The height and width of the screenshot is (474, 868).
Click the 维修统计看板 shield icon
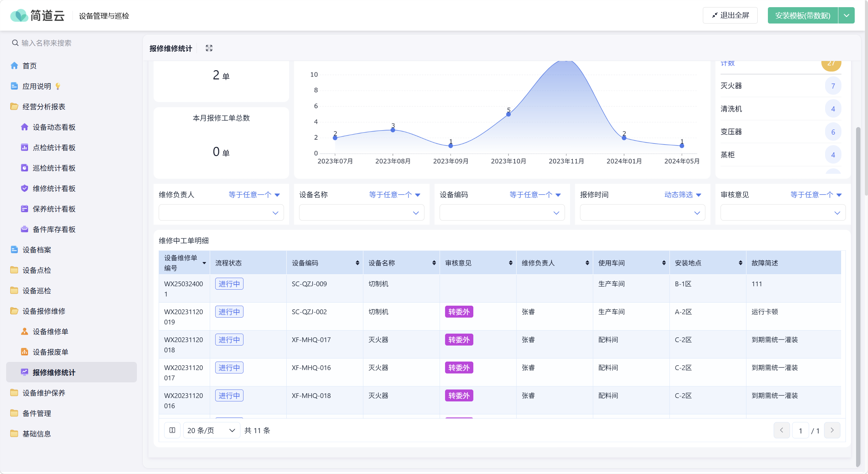coord(25,188)
